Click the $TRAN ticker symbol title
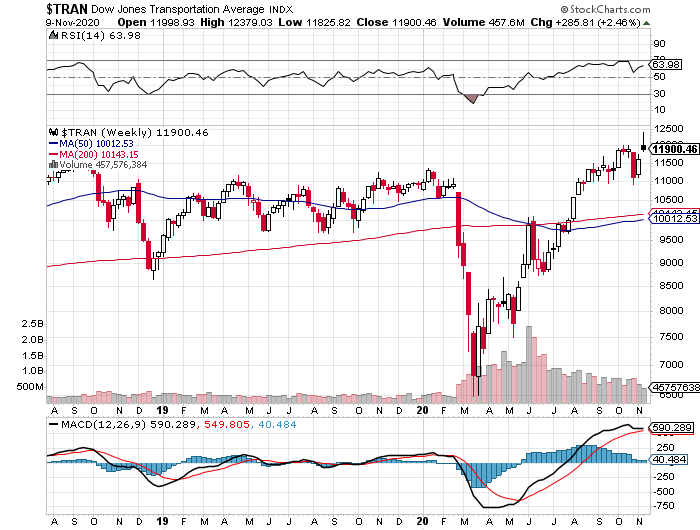The width and height of the screenshot is (700, 530). 67,9
